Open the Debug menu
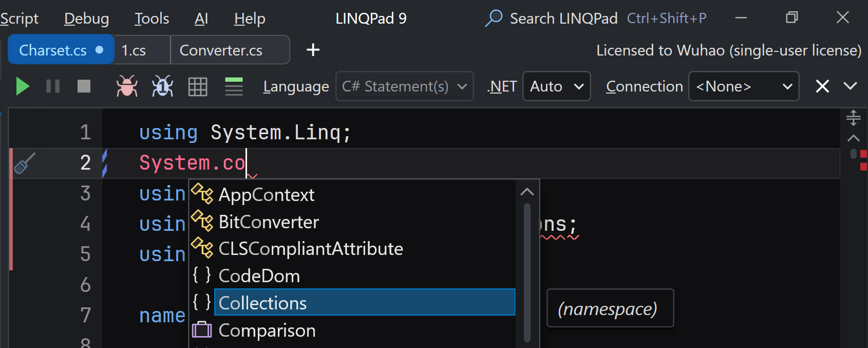 [x=86, y=19]
